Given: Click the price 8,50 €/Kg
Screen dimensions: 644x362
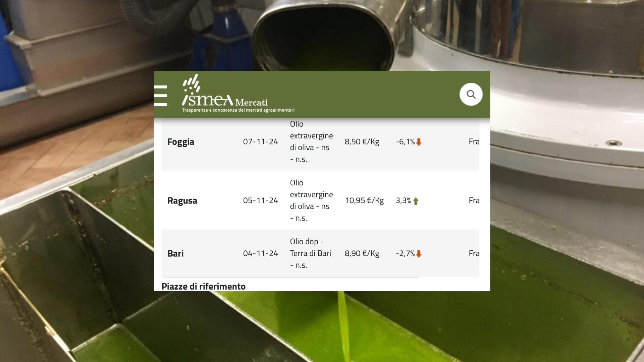Looking at the screenshot, I should (x=362, y=141).
